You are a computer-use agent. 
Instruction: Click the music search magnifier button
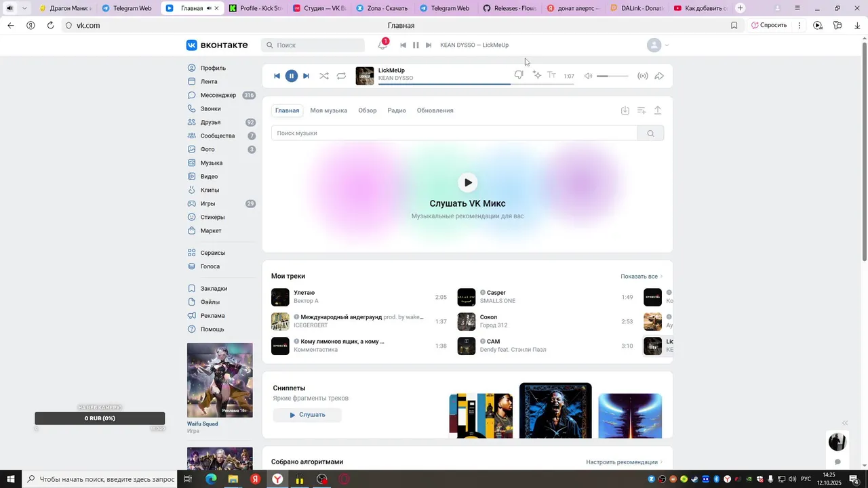(650, 133)
